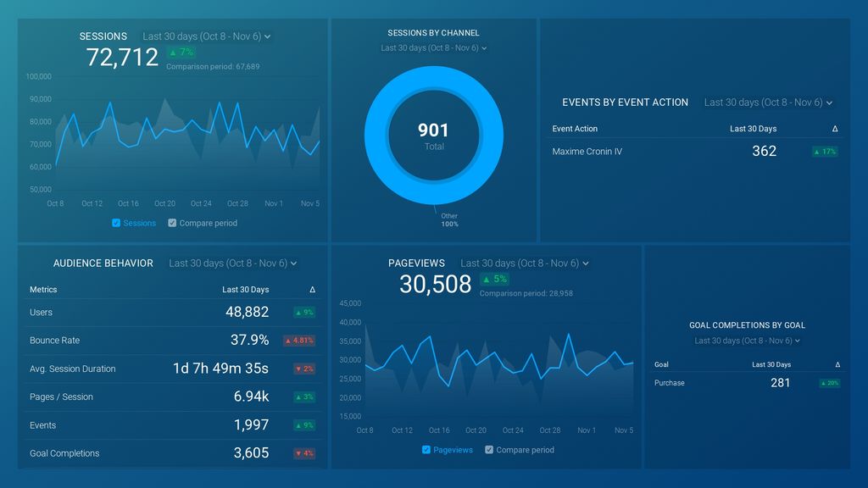Click the Pageviews total 30,508
This screenshot has width=868, height=488.
[436, 285]
